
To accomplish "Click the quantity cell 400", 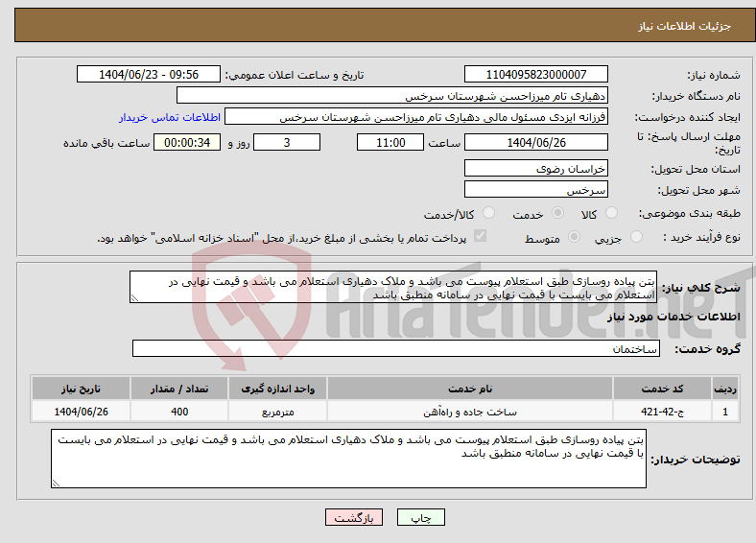I will tap(179, 412).
